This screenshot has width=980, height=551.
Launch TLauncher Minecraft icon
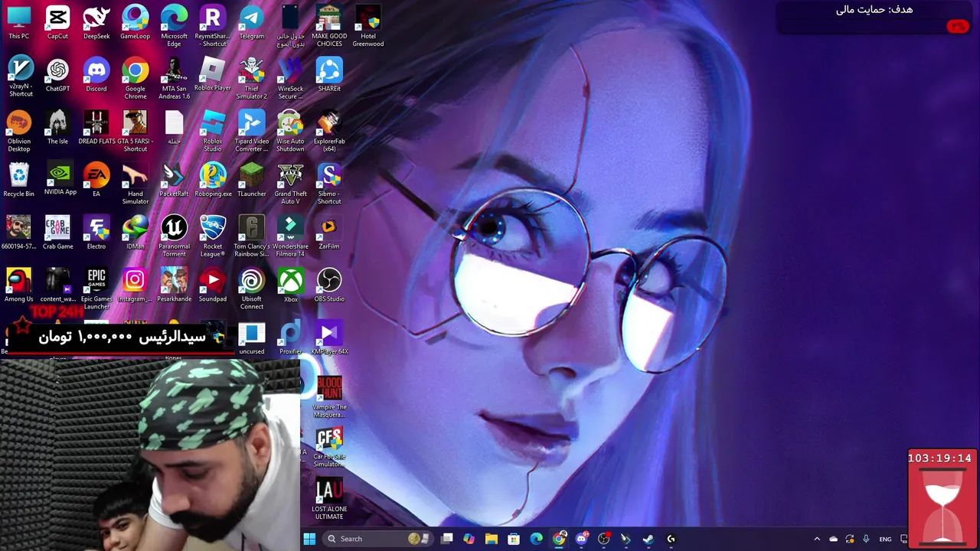coord(252,180)
